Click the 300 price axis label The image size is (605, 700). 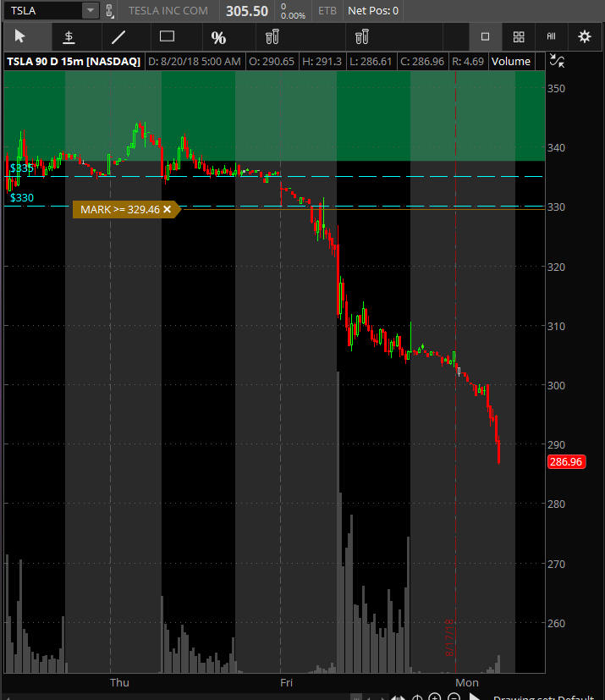click(557, 385)
